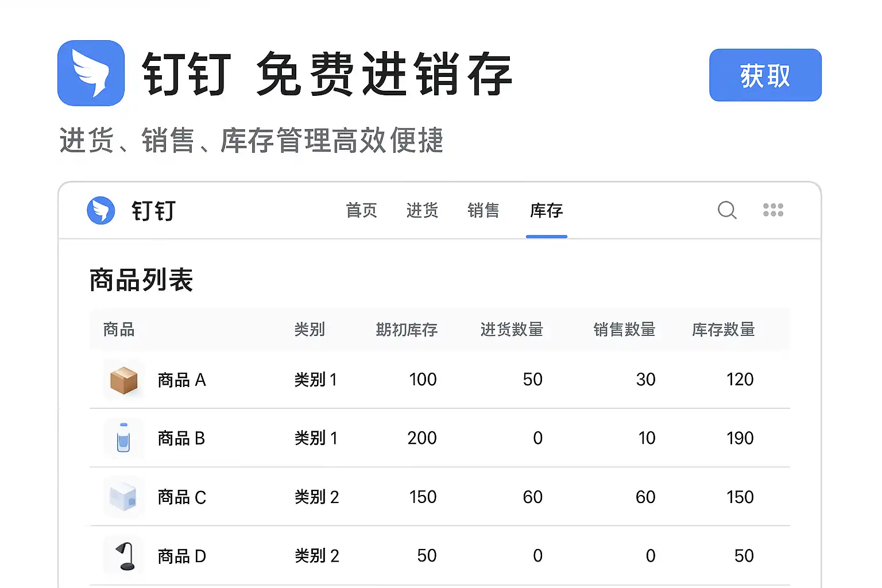Select the 商品 D name
The height and width of the screenshot is (588, 882).
tap(182, 556)
